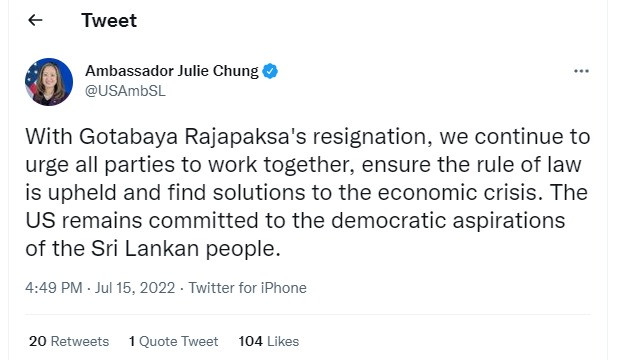The image size is (620, 360).
Task: View the 20 Retweets list
Action: tap(69, 341)
